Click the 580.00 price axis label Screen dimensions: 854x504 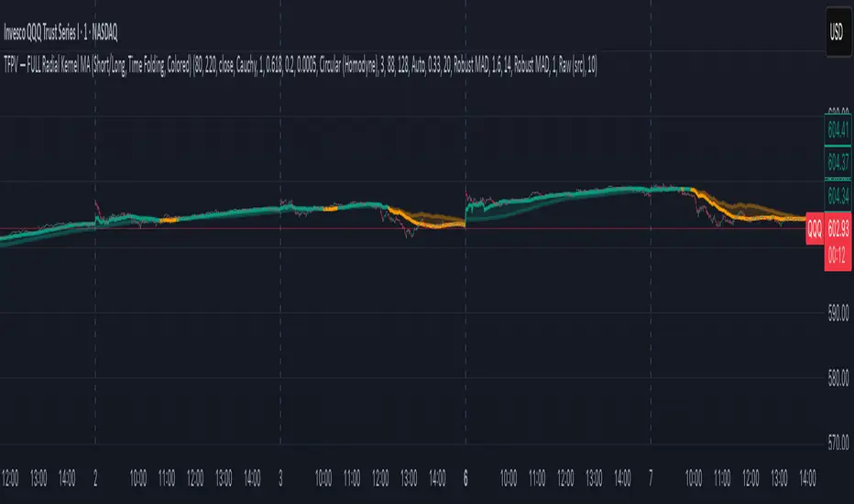[x=838, y=378]
